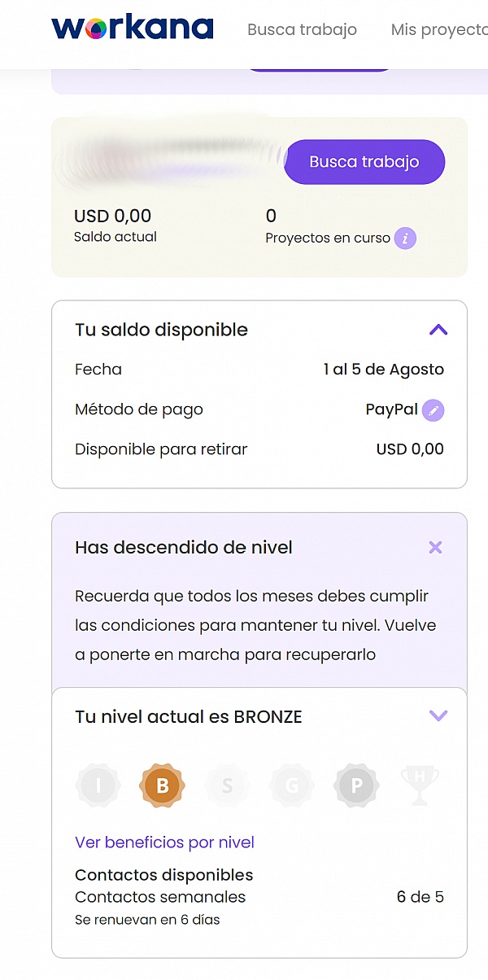The image size is (488, 980).
Task: Select the Silver level badge
Action: click(227, 785)
